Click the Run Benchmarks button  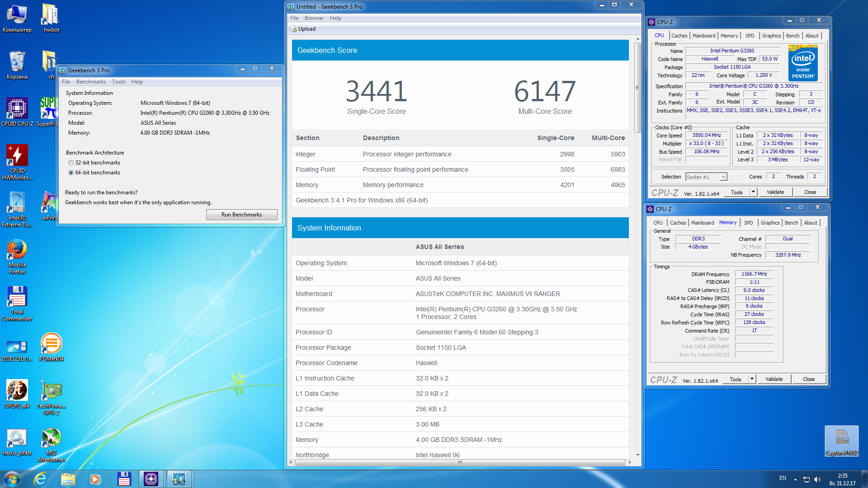241,215
